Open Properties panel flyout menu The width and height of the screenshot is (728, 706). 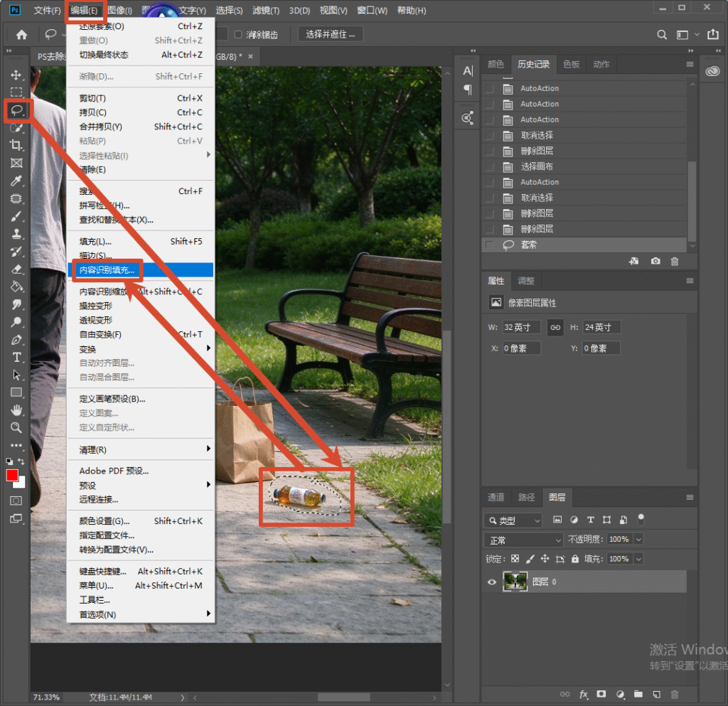tap(690, 281)
